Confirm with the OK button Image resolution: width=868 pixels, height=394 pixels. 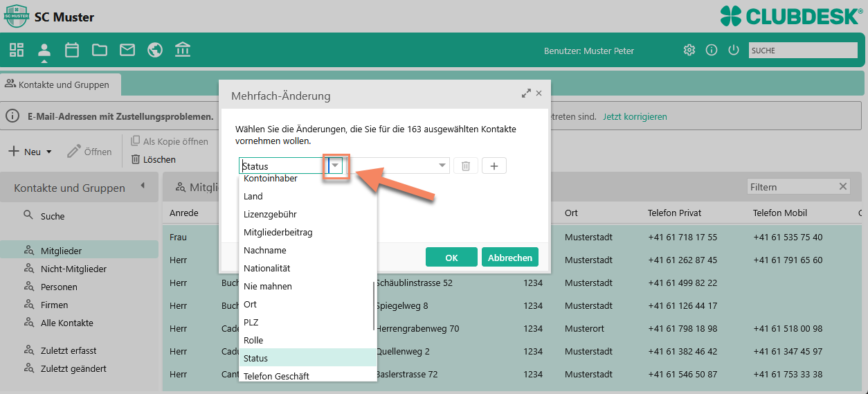tap(451, 257)
